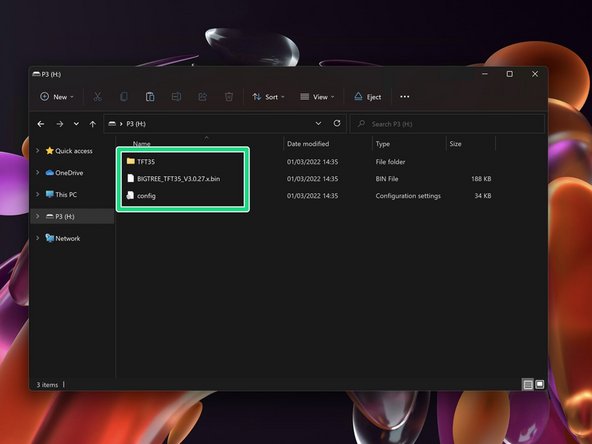The width and height of the screenshot is (592, 444).
Task: Expand the Quick access tree node
Action: (x=37, y=151)
